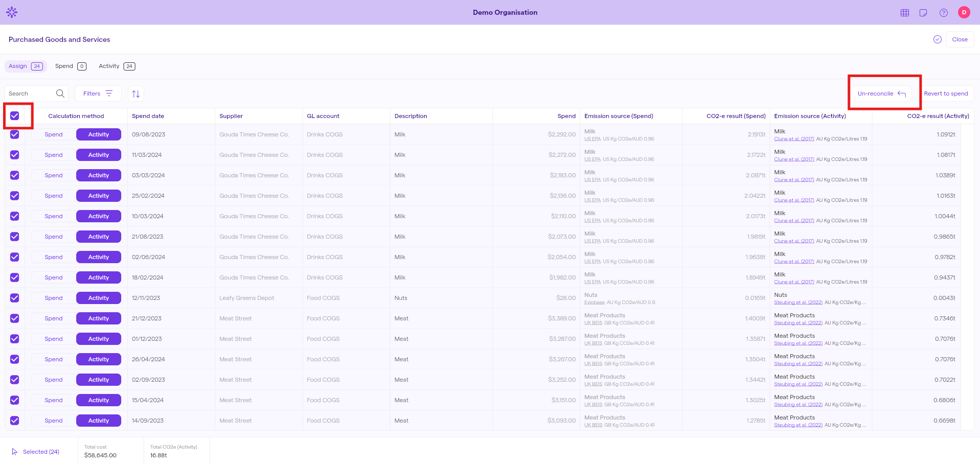
Task: Click the checkmark circle icon beside Close
Action: pyautogui.click(x=938, y=39)
